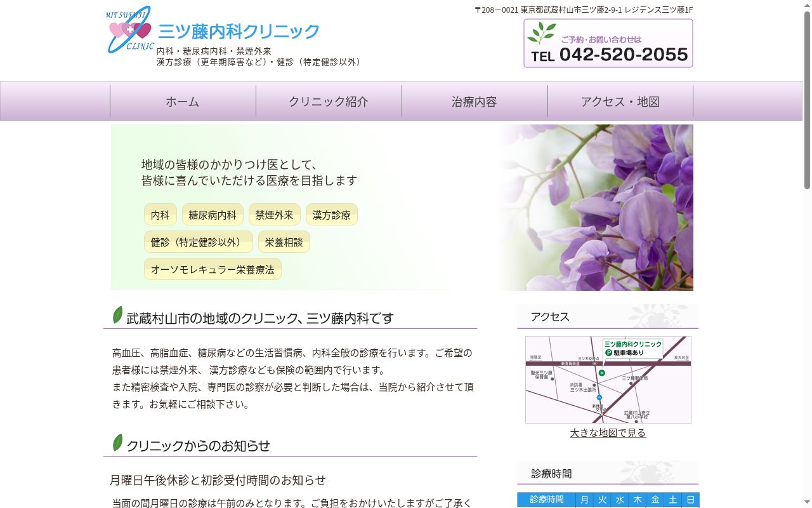
Task: Click the 水 column header in hours table
Action: pyautogui.click(x=620, y=500)
